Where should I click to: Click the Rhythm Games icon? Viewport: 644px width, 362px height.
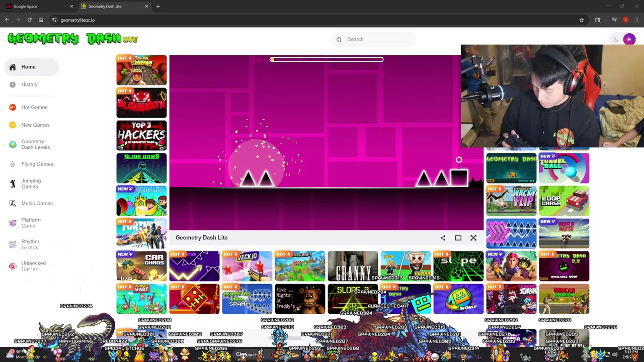pyautogui.click(x=13, y=244)
